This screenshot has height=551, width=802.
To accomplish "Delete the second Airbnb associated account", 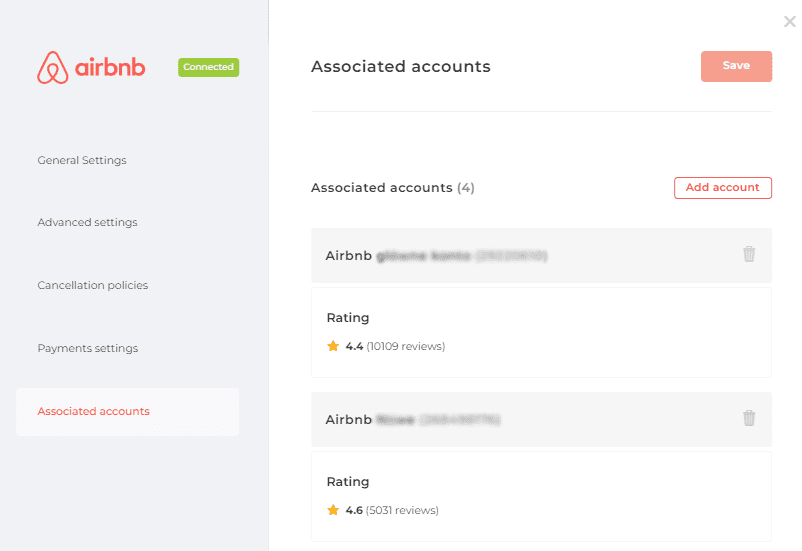I will click(749, 418).
